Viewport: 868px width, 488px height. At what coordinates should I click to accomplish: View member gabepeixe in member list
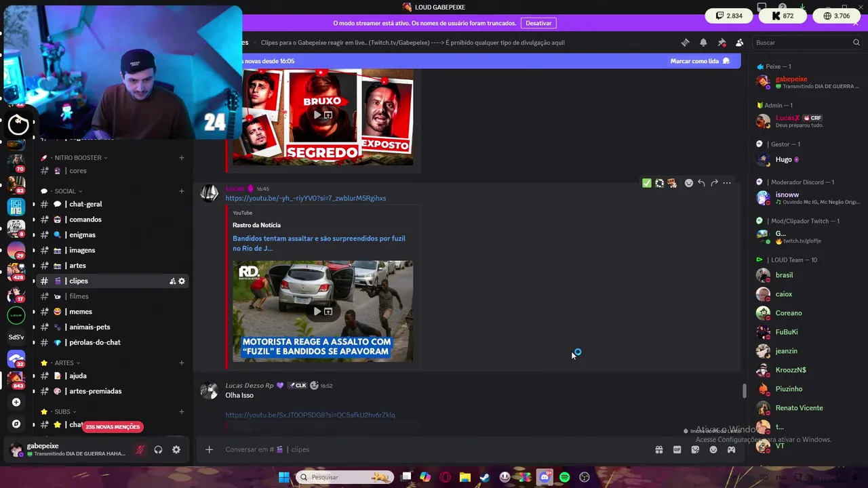point(808,82)
